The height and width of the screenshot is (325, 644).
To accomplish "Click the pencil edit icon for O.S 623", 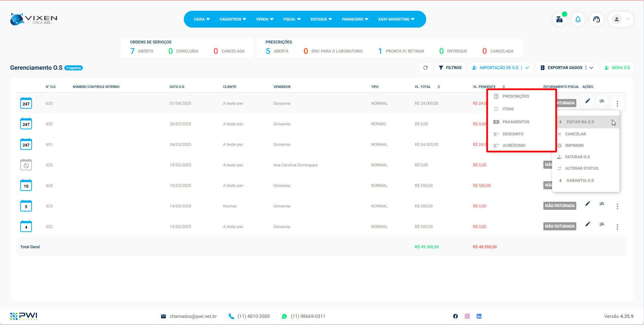I will [587, 204].
